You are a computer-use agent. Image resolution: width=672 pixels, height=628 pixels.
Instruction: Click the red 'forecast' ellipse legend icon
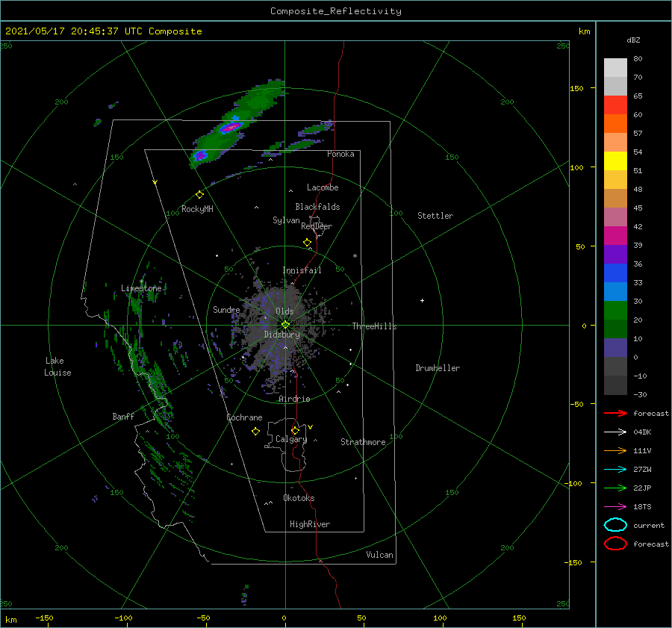click(615, 544)
